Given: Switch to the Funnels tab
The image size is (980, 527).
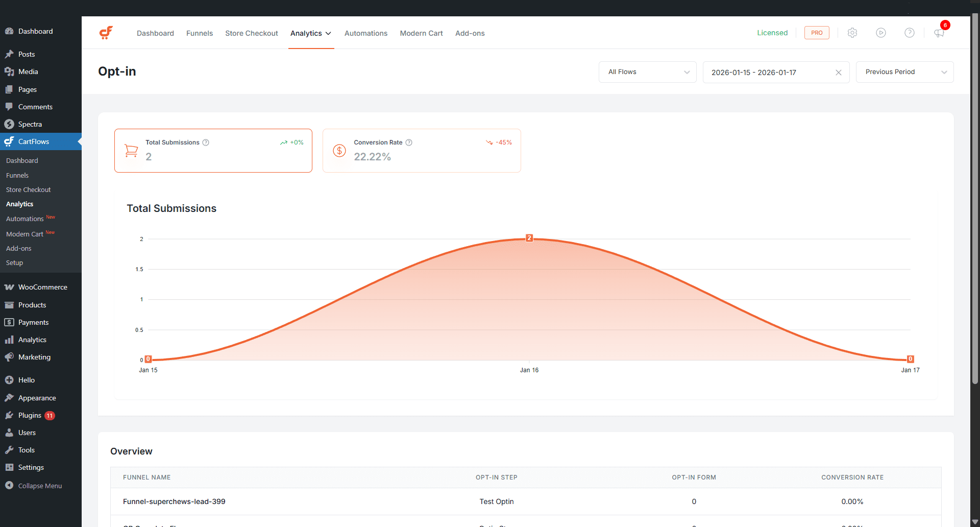Looking at the screenshot, I should 199,33.
